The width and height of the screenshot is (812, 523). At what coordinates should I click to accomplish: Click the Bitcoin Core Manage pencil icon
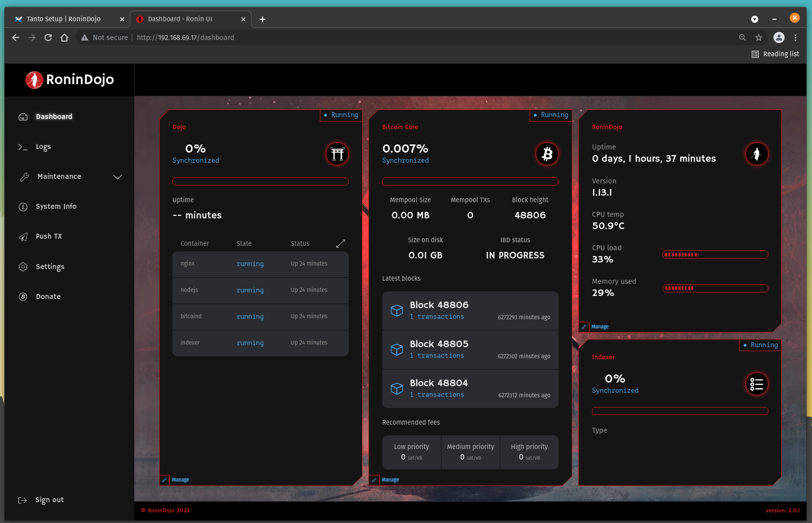point(374,480)
